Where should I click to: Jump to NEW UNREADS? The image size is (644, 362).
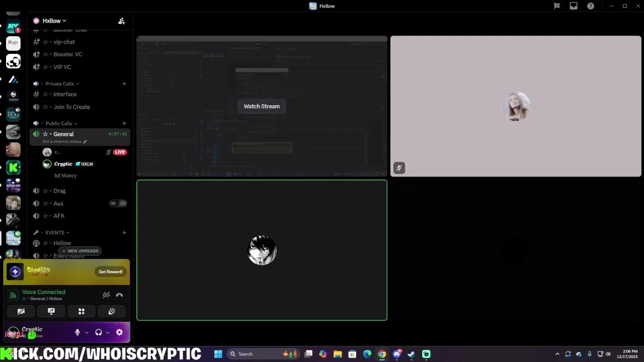pos(80,251)
